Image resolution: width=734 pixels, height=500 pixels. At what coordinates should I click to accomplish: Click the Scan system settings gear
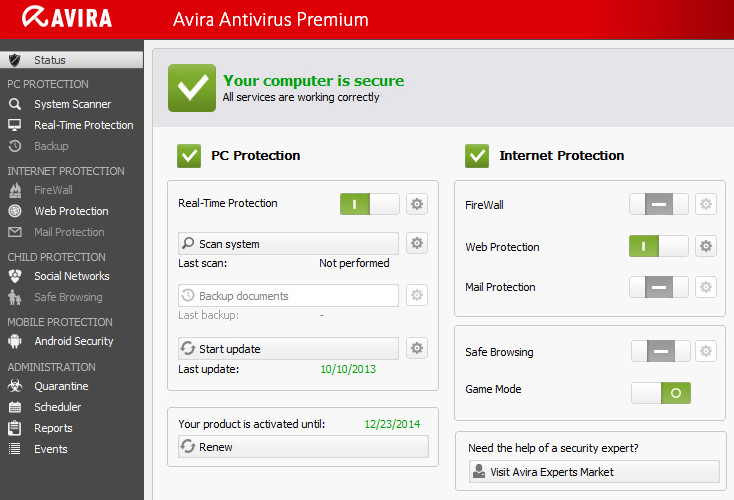pos(417,243)
